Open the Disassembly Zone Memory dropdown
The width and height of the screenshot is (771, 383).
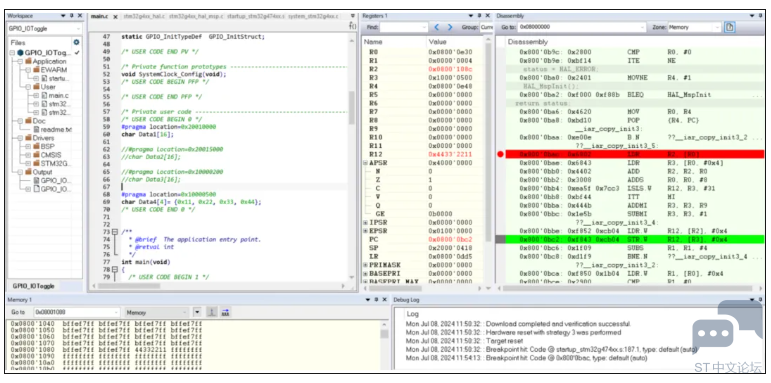point(694,28)
